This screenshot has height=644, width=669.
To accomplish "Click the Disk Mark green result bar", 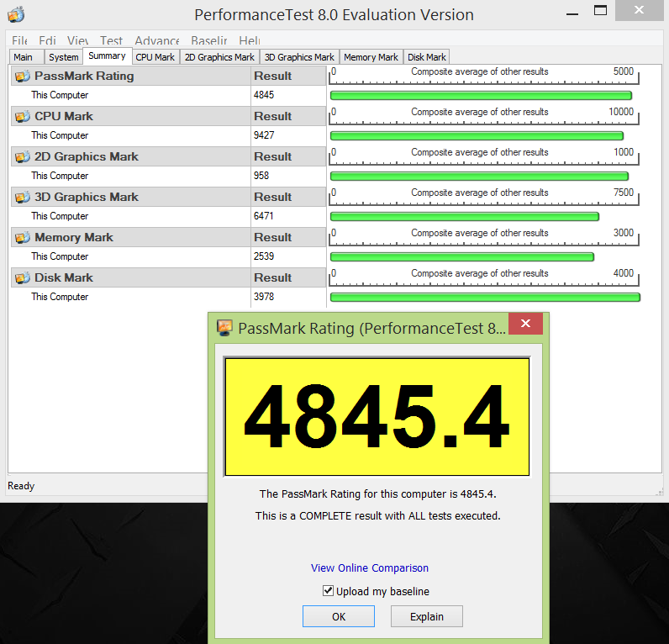I will click(485, 297).
